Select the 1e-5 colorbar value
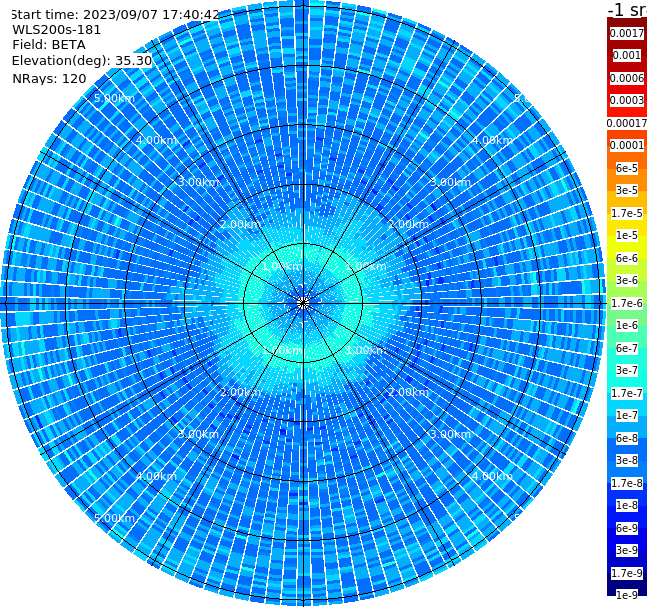The width and height of the screenshot is (647, 607). (x=627, y=235)
